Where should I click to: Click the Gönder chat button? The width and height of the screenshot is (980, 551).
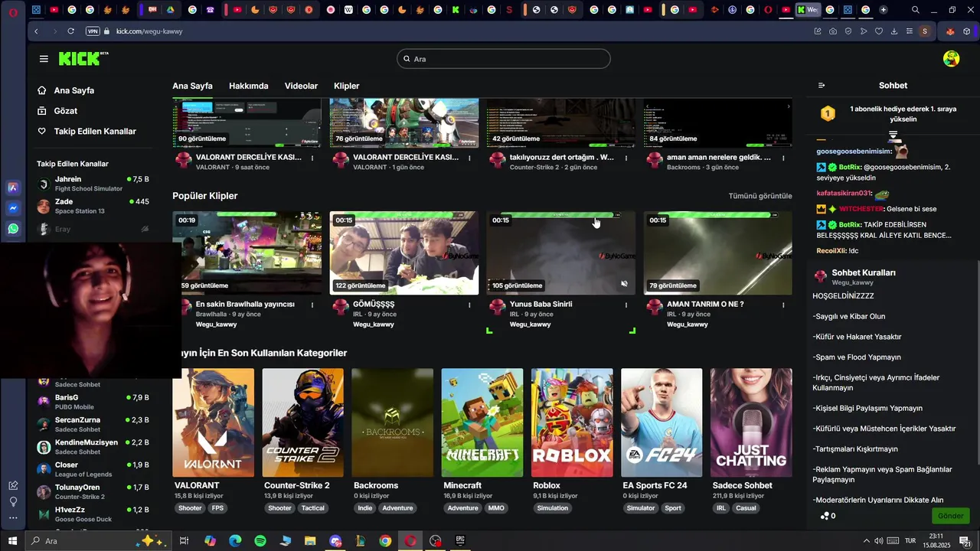(x=950, y=516)
